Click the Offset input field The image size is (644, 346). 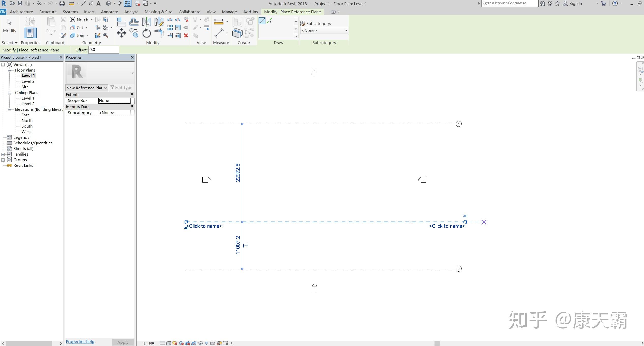pos(103,50)
